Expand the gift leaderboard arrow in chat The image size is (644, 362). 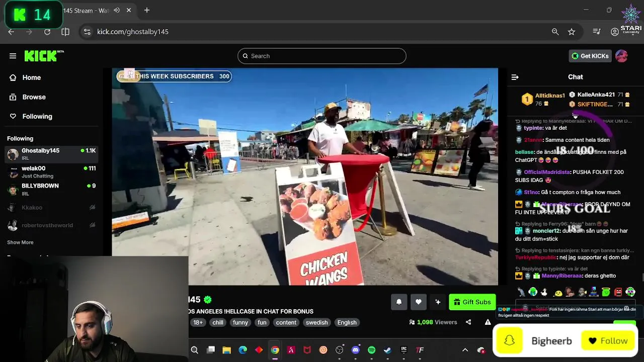(575, 116)
